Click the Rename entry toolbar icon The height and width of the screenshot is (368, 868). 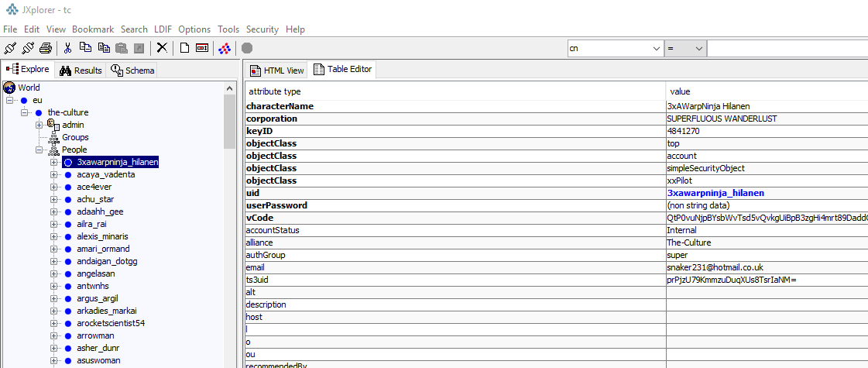click(x=202, y=48)
